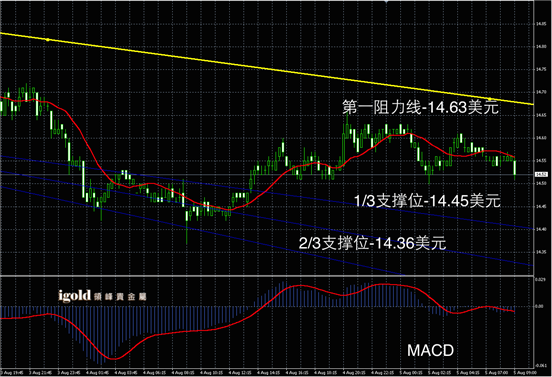Select the 第一阻力线-14.63美元 label
This screenshot has width=552, height=377.
point(420,107)
